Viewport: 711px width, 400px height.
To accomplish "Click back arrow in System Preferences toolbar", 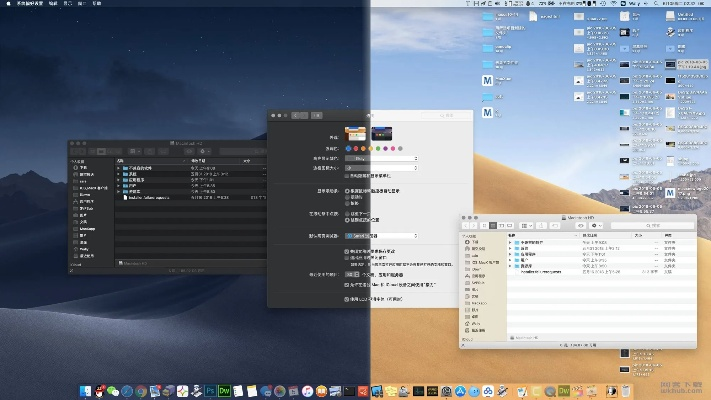I will pyautogui.click(x=297, y=116).
